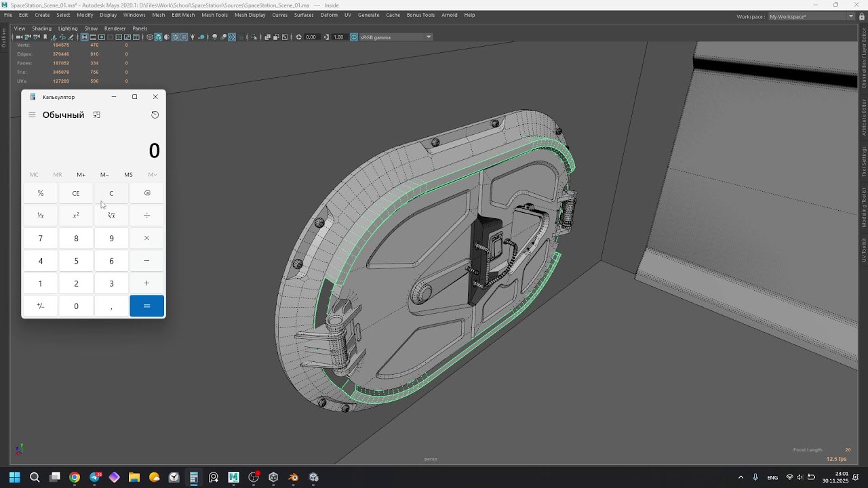
Task: Open the Lighting panel menu
Action: point(68,28)
